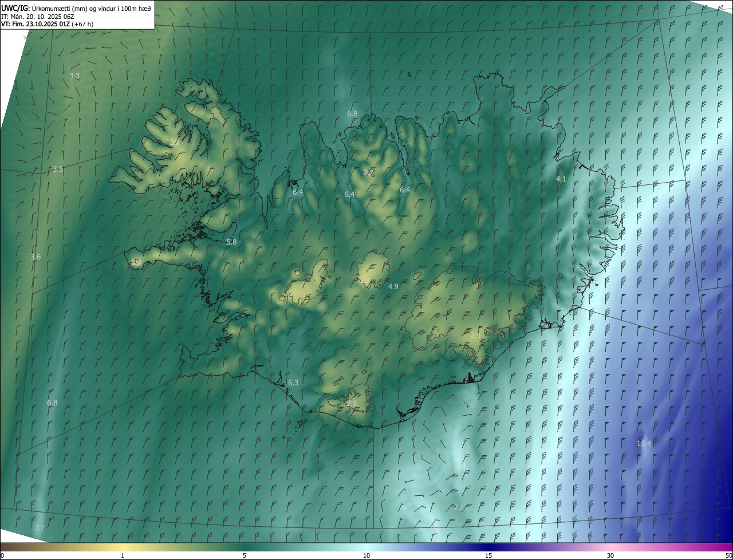Image resolution: width=733 pixels, height=560 pixels.
Task: Click the '10' tick label on the color scale
Action: tap(366, 555)
